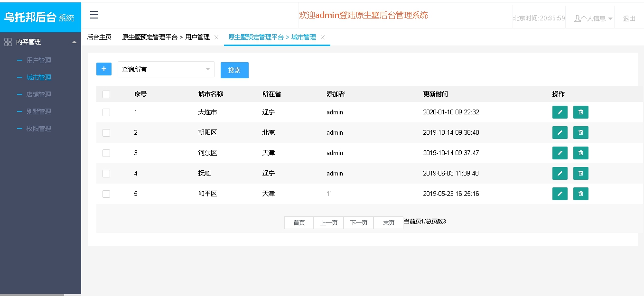Screen dimensions: 644x296
Task: Click the 乌托邦后台 系统 logo
Action: point(40,17)
